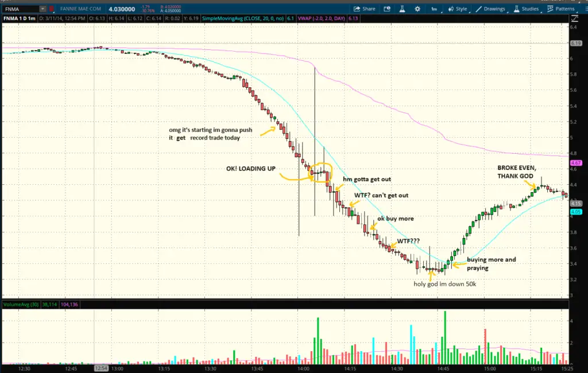Click the volume average value 104,136
This screenshot has width=588, height=373.
pos(69,304)
